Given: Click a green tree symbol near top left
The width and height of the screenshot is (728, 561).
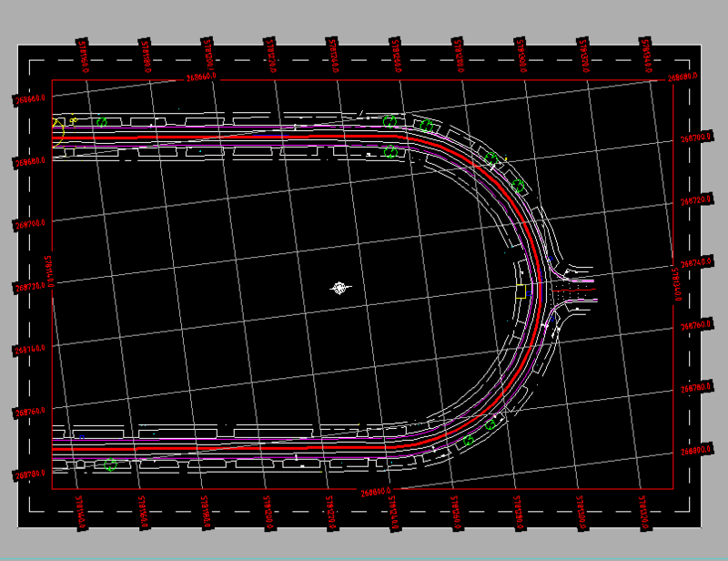Looking at the screenshot, I should pos(102,121).
